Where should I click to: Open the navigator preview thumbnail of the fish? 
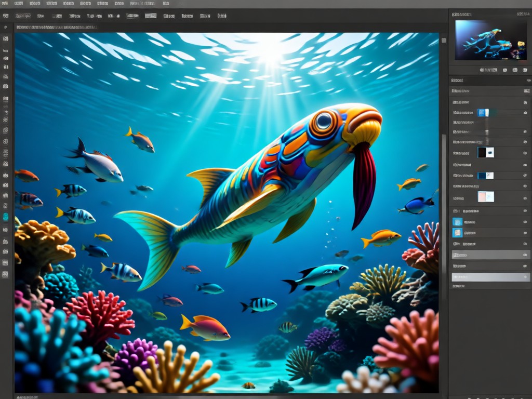(x=490, y=40)
